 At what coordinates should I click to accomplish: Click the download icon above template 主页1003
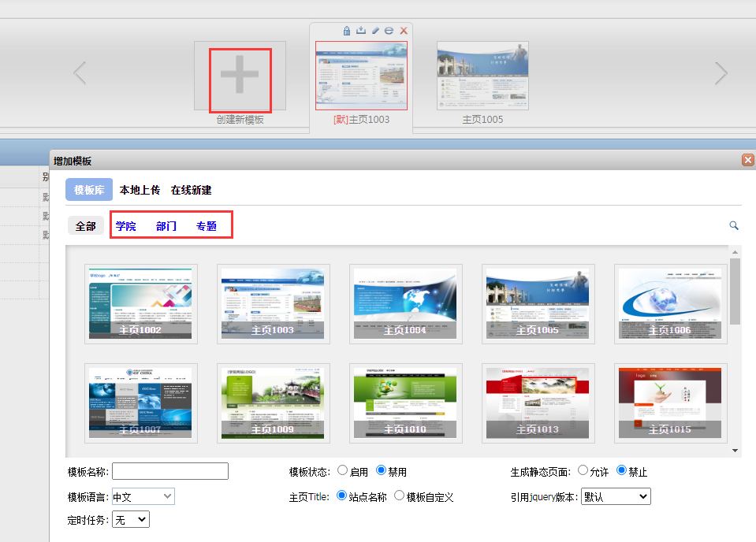361,31
